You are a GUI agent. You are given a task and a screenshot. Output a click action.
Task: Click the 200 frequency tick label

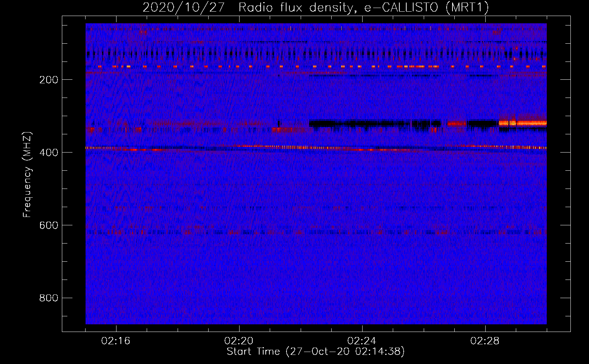pyautogui.click(x=49, y=80)
